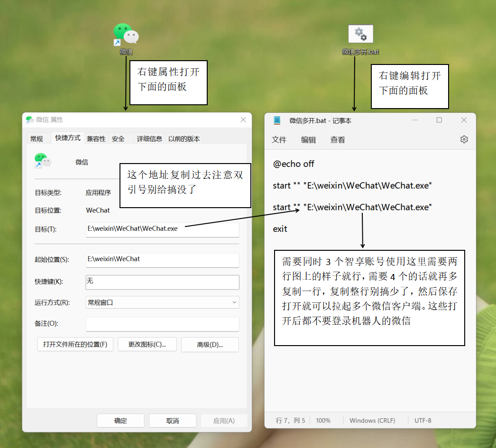
Task: Click the WeChat shortcut icon inside properties panel
Action: [x=43, y=161]
